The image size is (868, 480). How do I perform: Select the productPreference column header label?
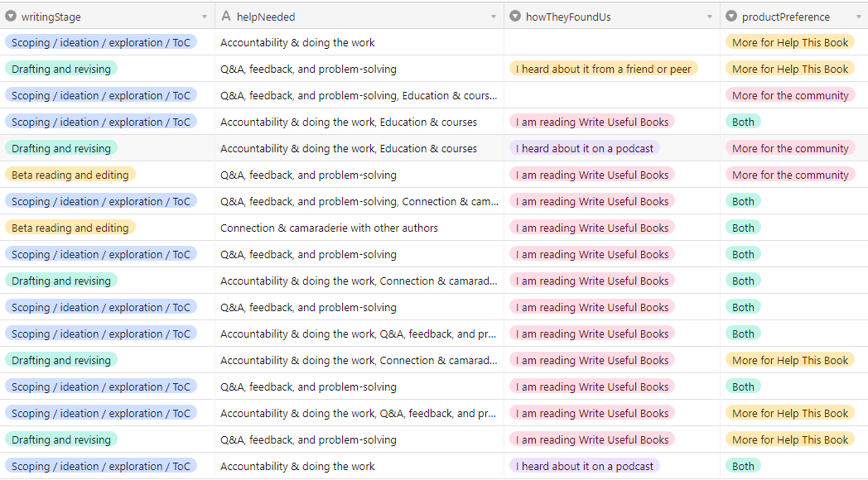click(x=785, y=17)
